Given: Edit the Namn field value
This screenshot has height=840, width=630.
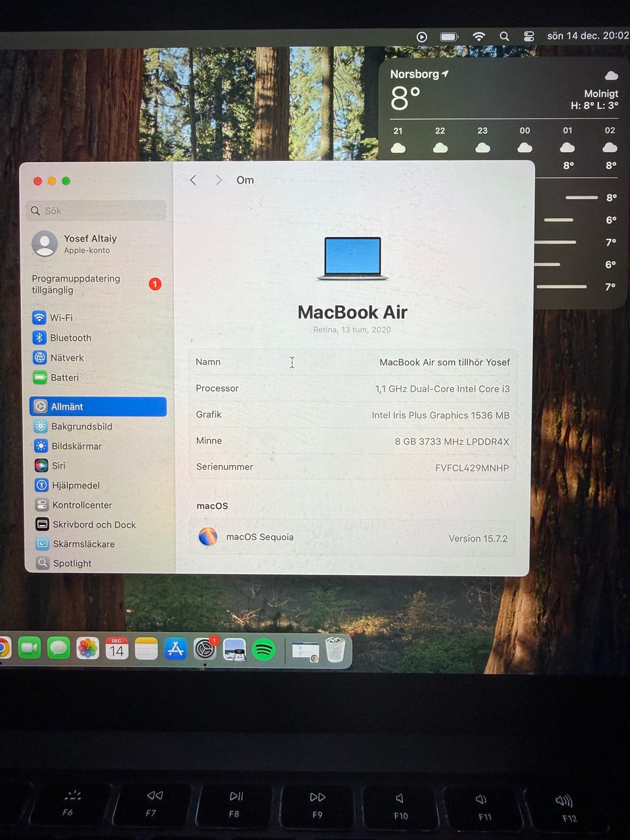Looking at the screenshot, I should click(444, 362).
